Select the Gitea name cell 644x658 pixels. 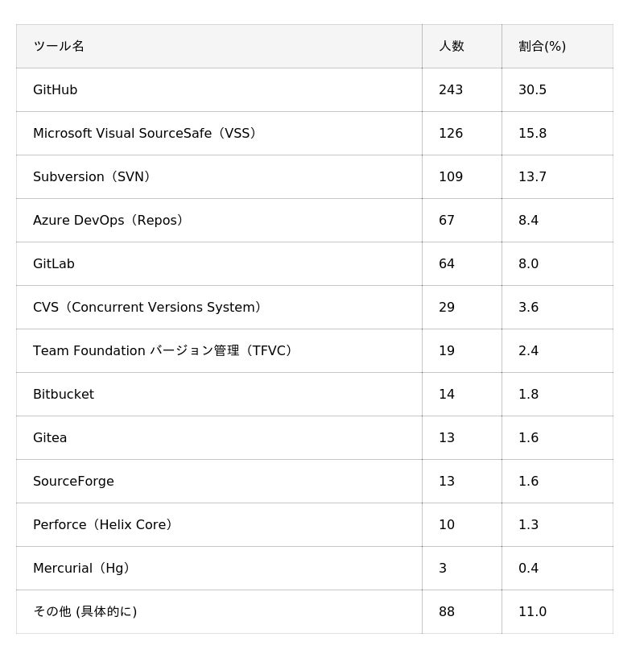(x=219, y=437)
